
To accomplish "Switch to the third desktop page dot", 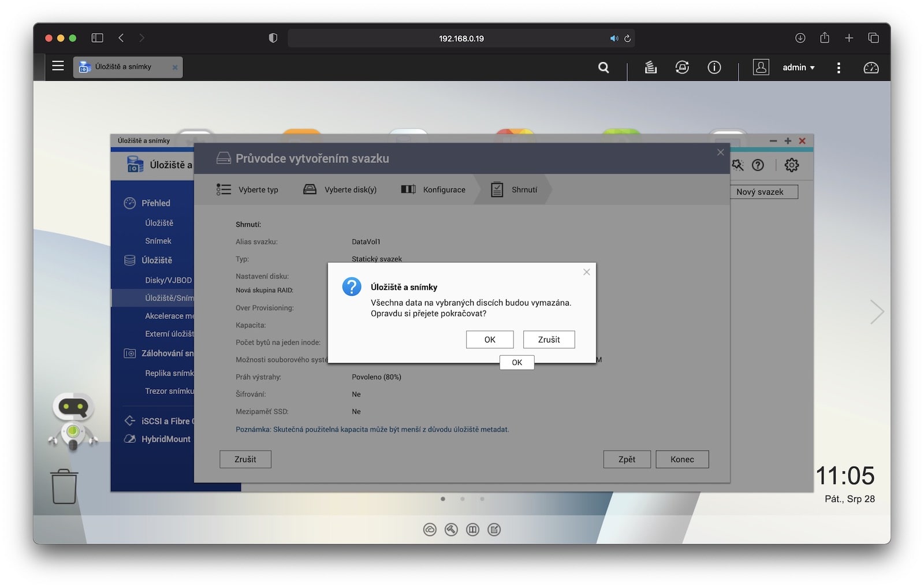I will 482,499.
